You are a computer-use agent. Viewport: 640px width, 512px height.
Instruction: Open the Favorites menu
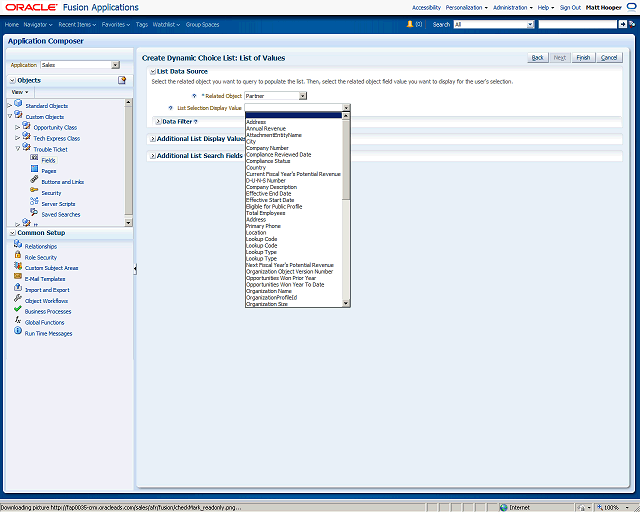(x=116, y=24)
